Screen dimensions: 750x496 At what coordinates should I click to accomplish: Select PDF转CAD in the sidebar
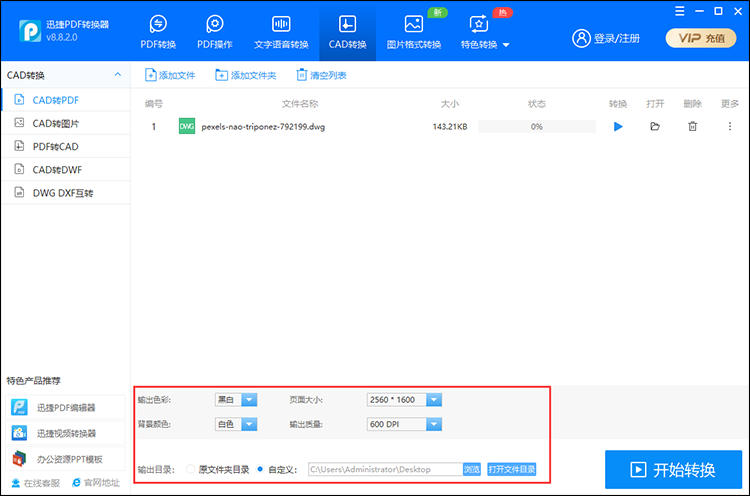tap(66, 146)
